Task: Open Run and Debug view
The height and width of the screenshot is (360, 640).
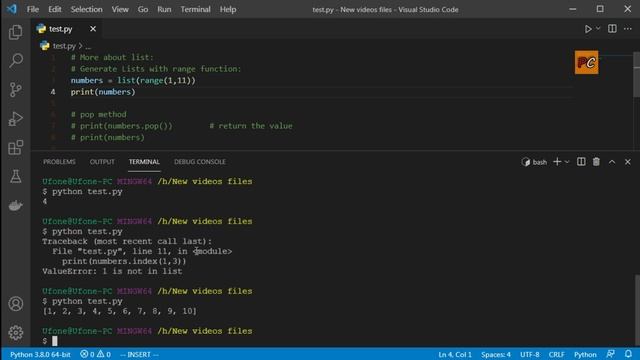Action: (16, 119)
